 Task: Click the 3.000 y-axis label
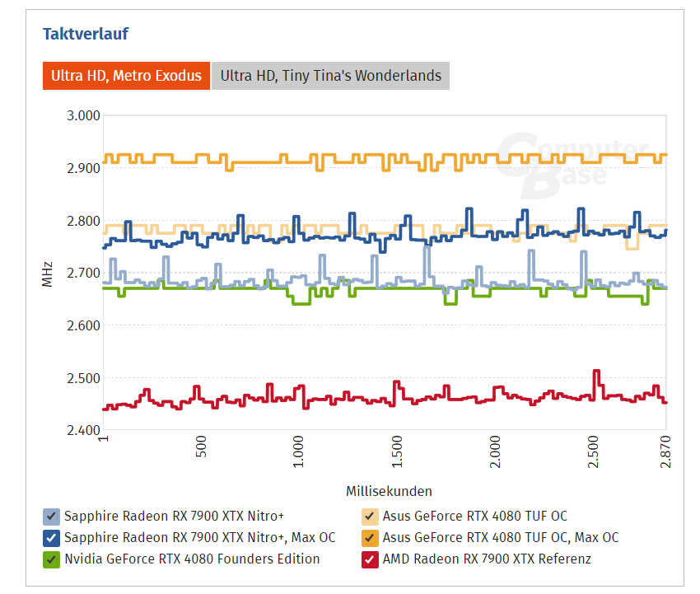tap(82, 115)
